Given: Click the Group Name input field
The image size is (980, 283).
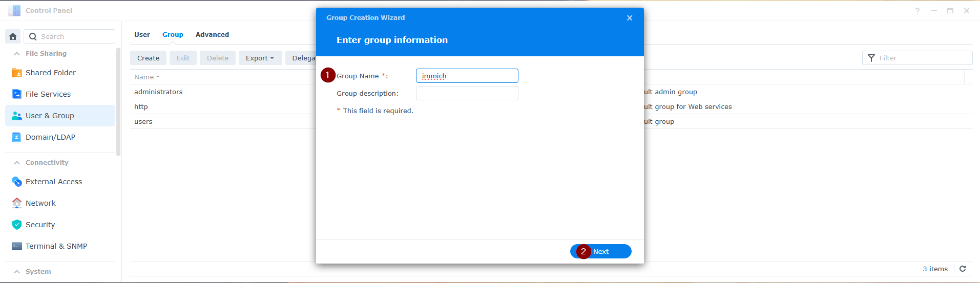Looking at the screenshot, I should [467, 76].
